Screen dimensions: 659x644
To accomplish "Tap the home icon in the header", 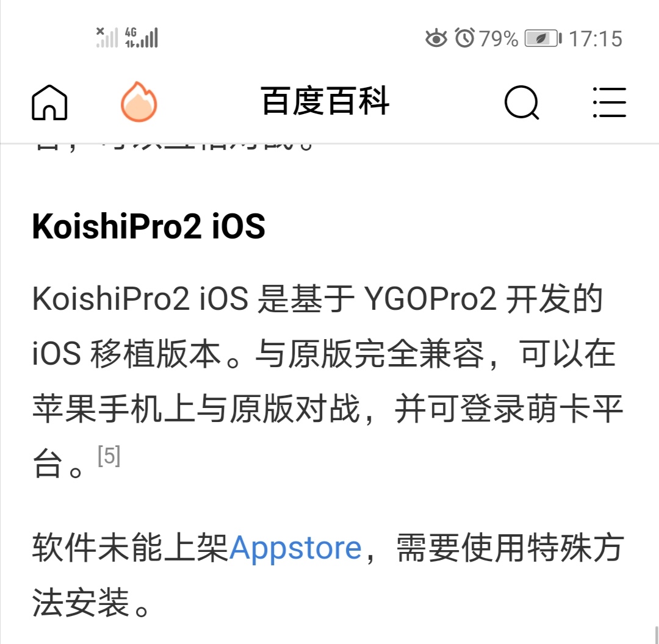I will click(49, 102).
